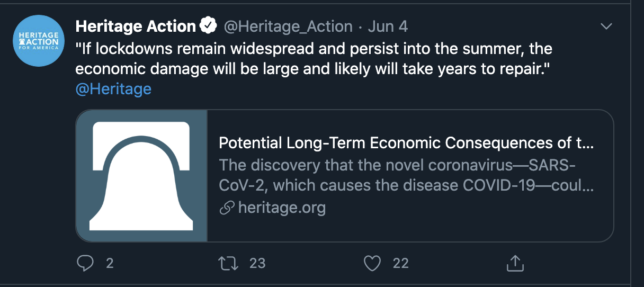644x287 pixels.
Task: Click the Potential Long-Term Economic Consequences title
Action: point(406,143)
